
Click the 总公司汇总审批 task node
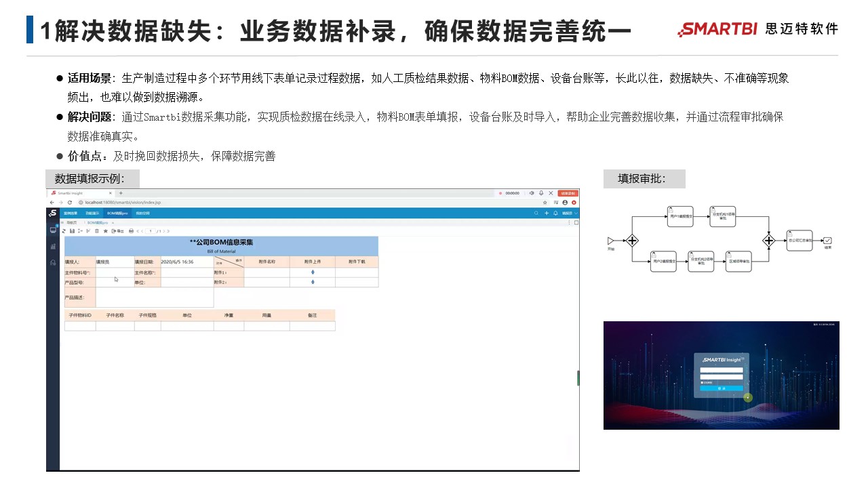pyautogui.click(x=800, y=241)
